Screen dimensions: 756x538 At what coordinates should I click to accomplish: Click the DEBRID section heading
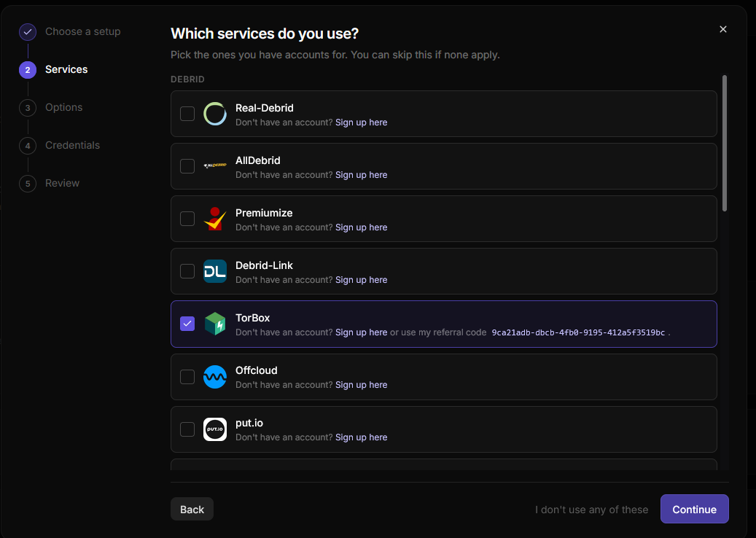(187, 79)
